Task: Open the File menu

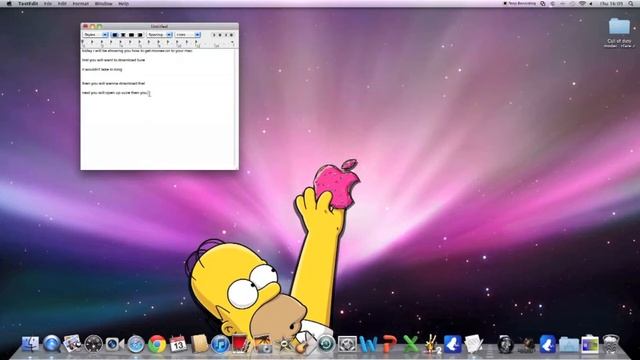Action: tap(48, 4)
